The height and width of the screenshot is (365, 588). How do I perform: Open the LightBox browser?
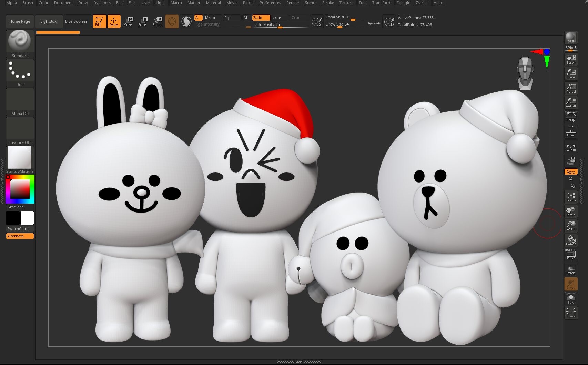49,21
